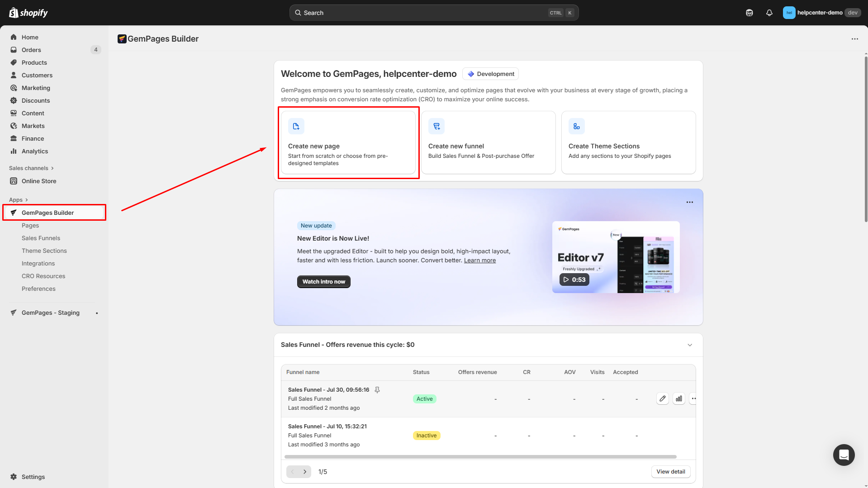Go to next page of funnels list
Viewport: 868px width, 488px height.
coord(305,472)
